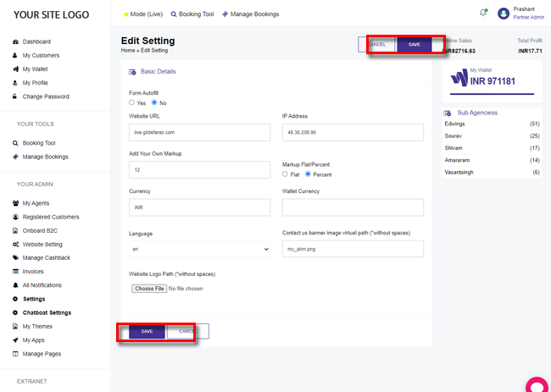Open the Language dropdown

coord(199,249)
